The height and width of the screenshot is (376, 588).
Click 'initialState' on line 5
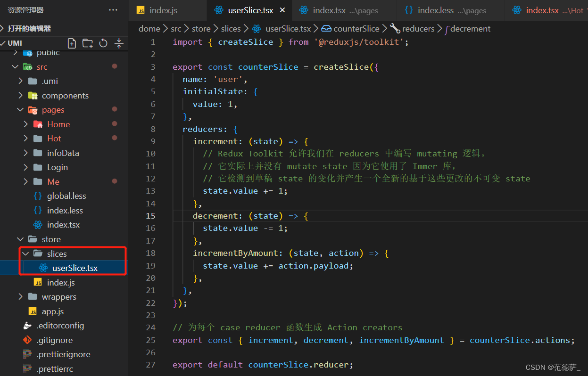click(x=213, y=91)
